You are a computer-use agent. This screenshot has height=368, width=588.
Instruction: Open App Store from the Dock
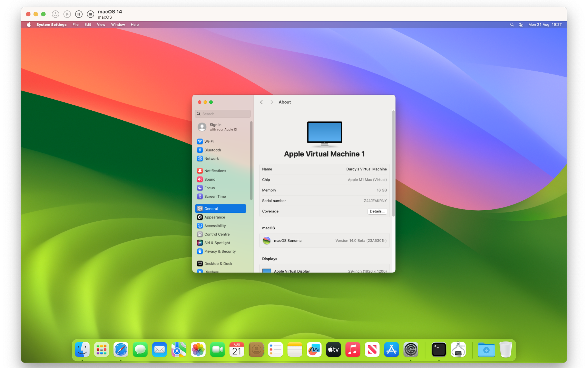point(391,350)
